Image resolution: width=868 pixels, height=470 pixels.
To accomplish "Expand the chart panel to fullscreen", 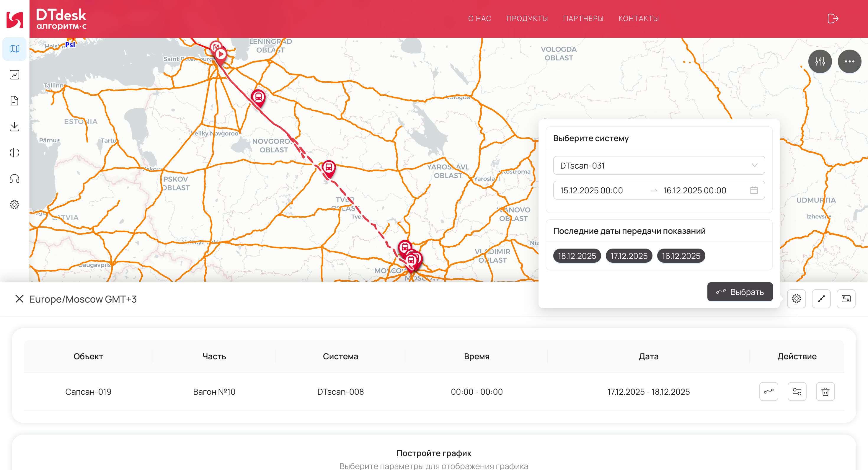I will pyautogui.click(x=846, y=298).
